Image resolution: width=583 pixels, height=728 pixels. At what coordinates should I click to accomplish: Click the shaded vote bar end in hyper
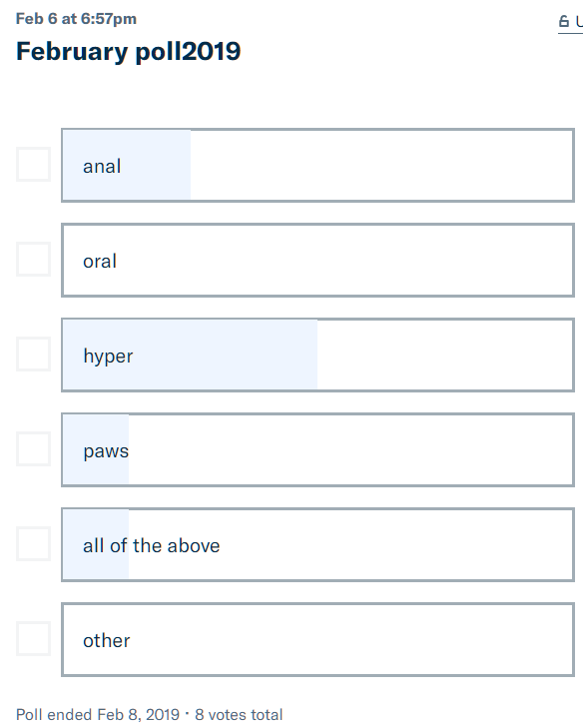pyautogui.click(x=313, y=355)
